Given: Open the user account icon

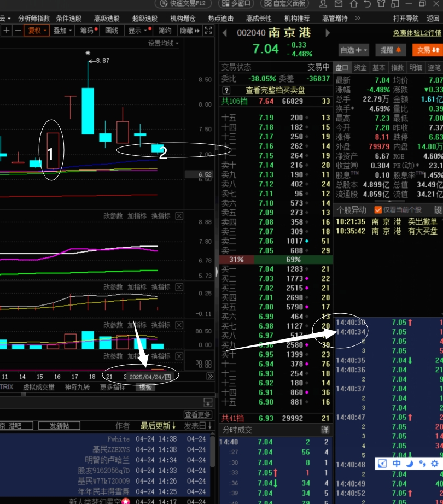Looking at the screenshot, I should click(323, 3).
